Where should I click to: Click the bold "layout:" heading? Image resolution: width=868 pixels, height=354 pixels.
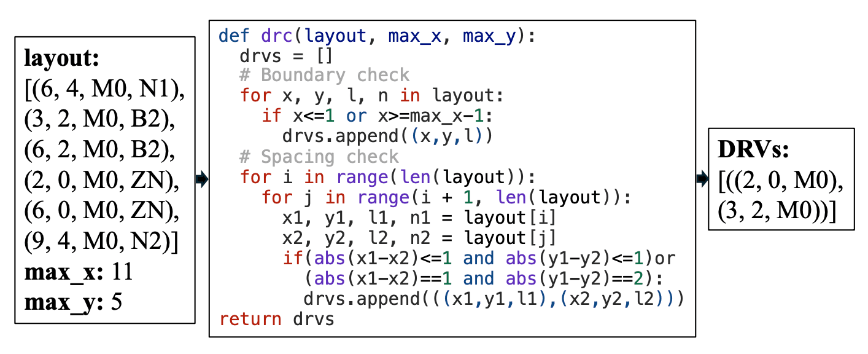[61, 59]
